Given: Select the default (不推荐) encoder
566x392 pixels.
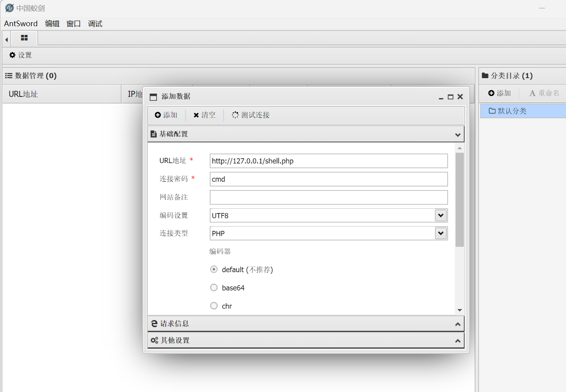Looking at the screenshot, I should 214,269.
